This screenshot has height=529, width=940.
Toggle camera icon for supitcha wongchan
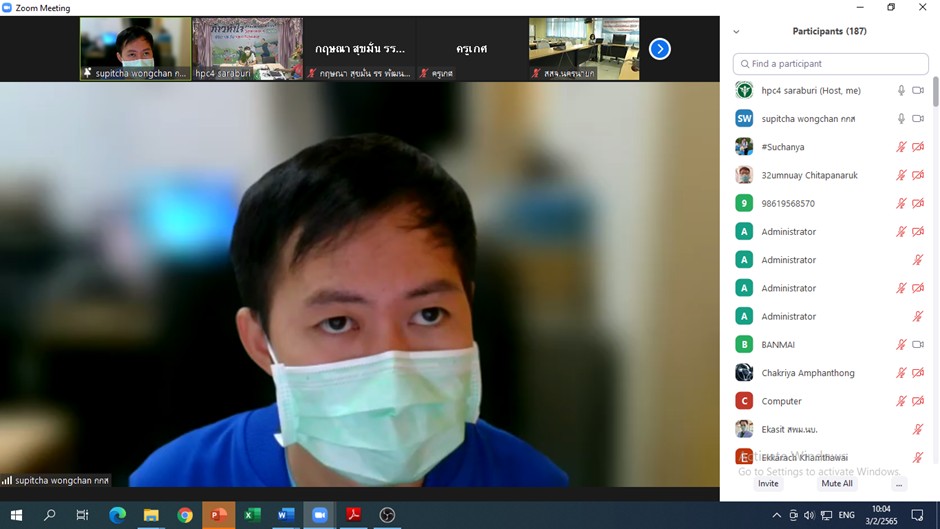918,119
